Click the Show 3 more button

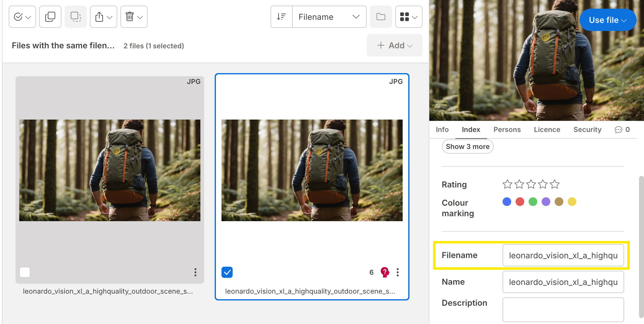(x=467, y=147)
